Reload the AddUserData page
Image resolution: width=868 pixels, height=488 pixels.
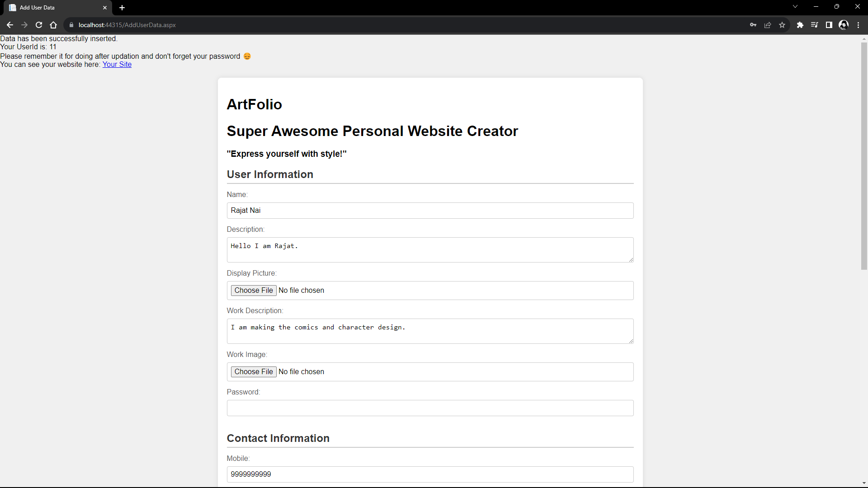click(39, 25)
